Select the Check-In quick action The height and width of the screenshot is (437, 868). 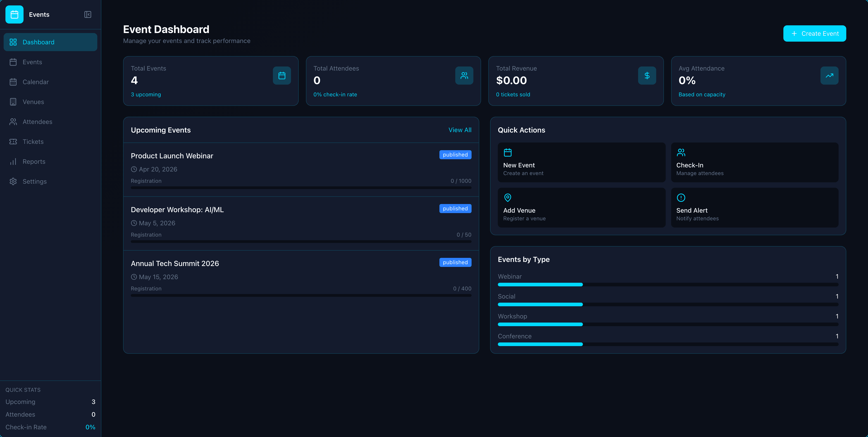[755, 162]
